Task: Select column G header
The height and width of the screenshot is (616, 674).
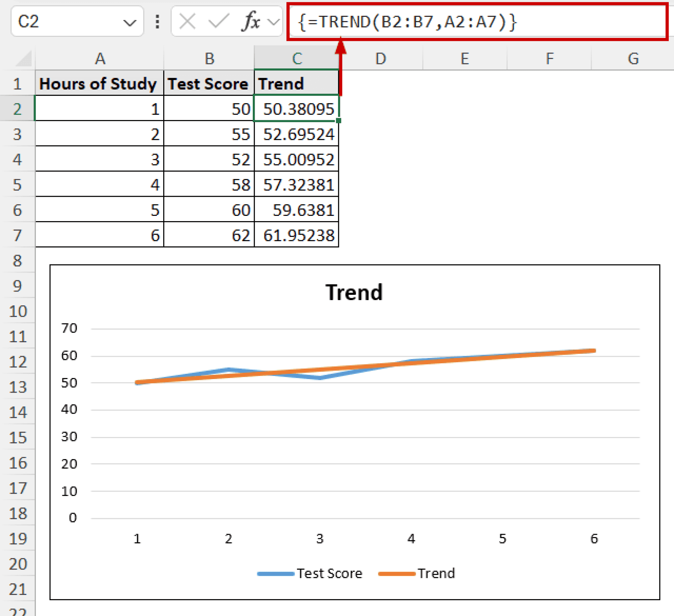Action: (633, 59)
